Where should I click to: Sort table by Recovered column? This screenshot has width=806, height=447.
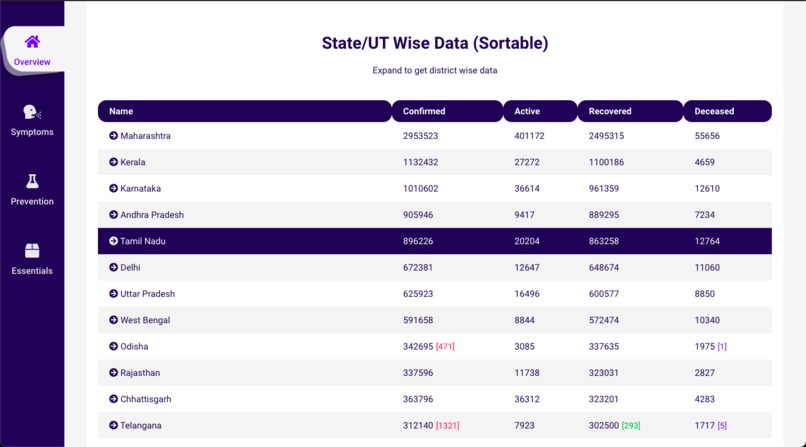(630, 111)
